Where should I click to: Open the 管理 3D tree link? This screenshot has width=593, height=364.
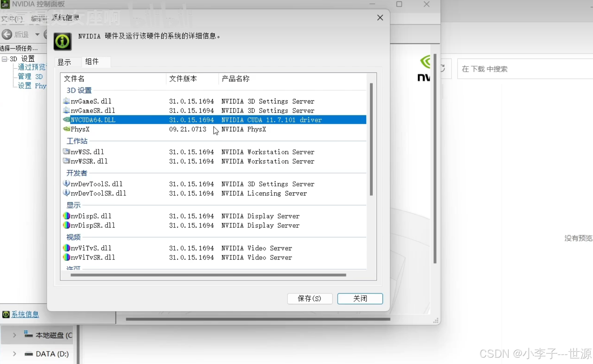pyautogui.click(x=30, y=77)
